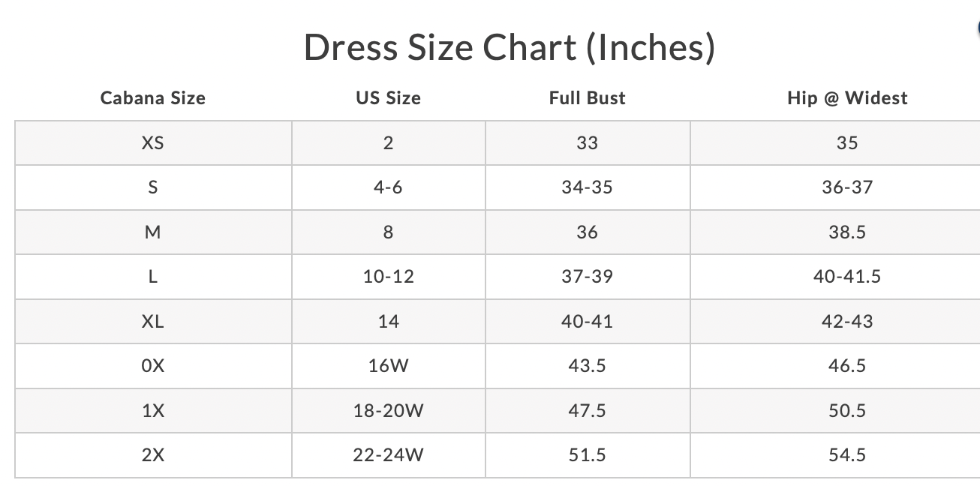The image size is (980, 486).
Task: Click the dark icon at top right edge
Action: point(977,27)
